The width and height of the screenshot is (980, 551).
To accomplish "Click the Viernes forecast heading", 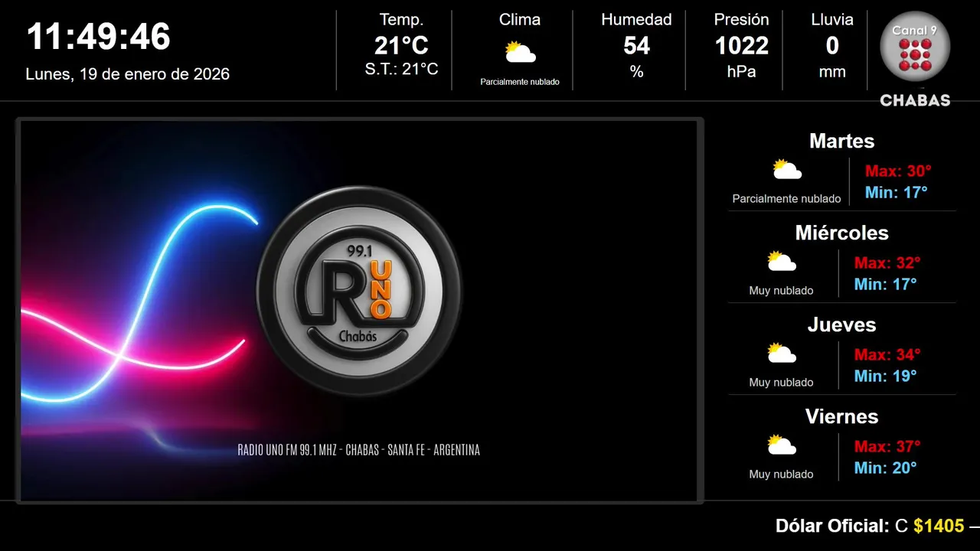I will pos(841,416).
